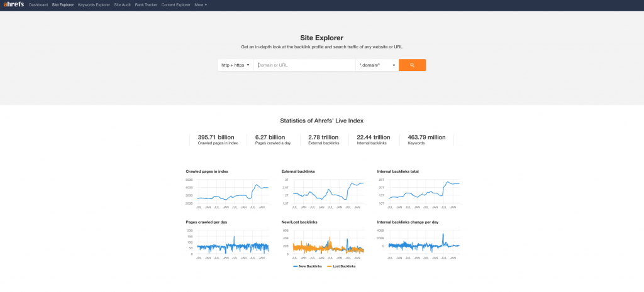
Task: Click the Pages crawled per day chart
Action: tap(227, 244)
